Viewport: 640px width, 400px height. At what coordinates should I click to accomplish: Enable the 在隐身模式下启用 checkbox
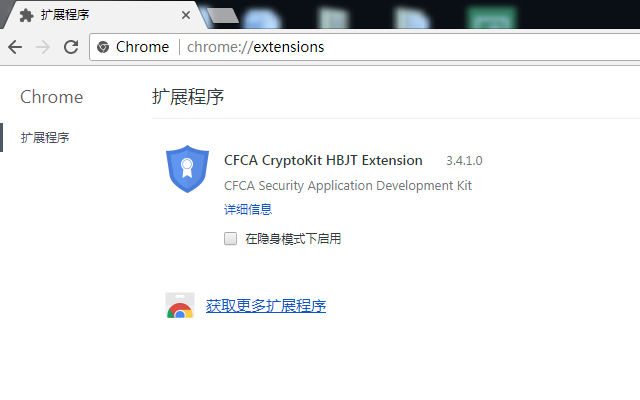(x=230, y=239)
